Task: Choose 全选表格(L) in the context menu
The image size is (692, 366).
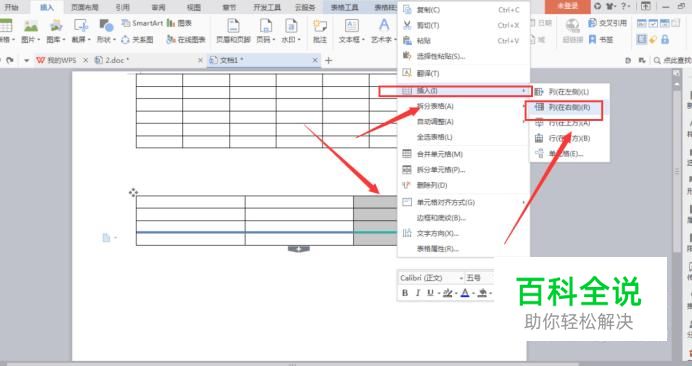Action: pyautogui.click(x=463, y=137)
